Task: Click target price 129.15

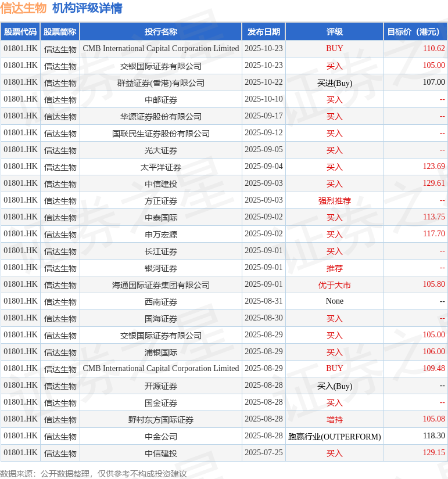Action: coord(433,452)
